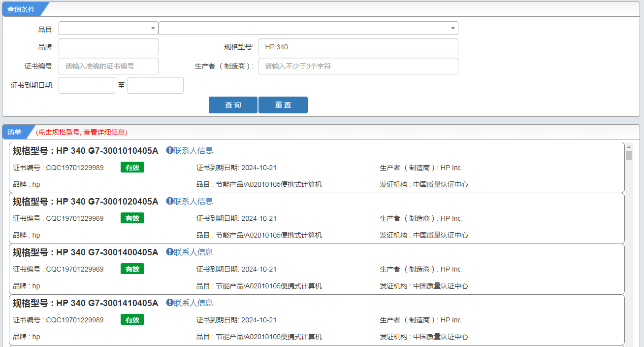Click the 生产者（制造商）input field
The width and height of the screenshot is (644, 347).
point(358,66)
